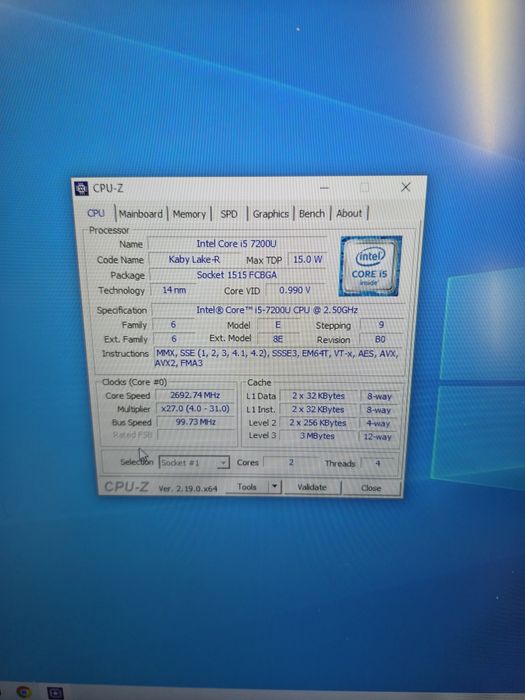Click the Model value E
The height and width of the screenshot is (700, 525).
pyautogui.click(x=278, y=325)
